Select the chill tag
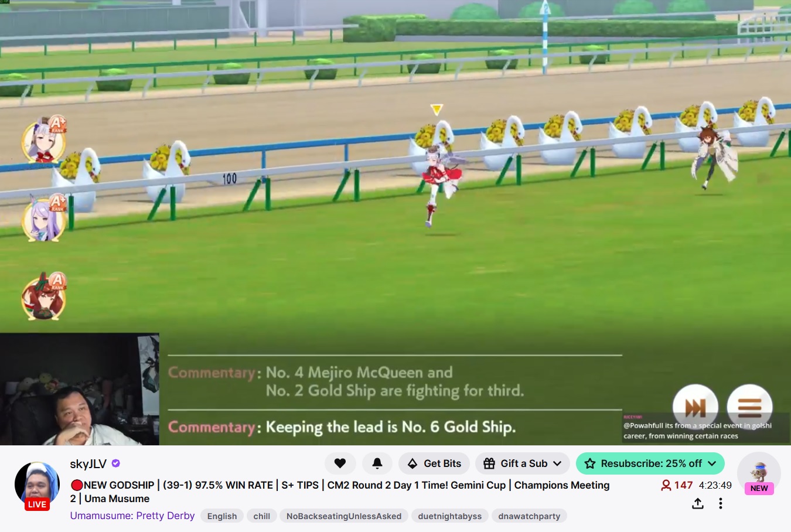 (262, 516)
